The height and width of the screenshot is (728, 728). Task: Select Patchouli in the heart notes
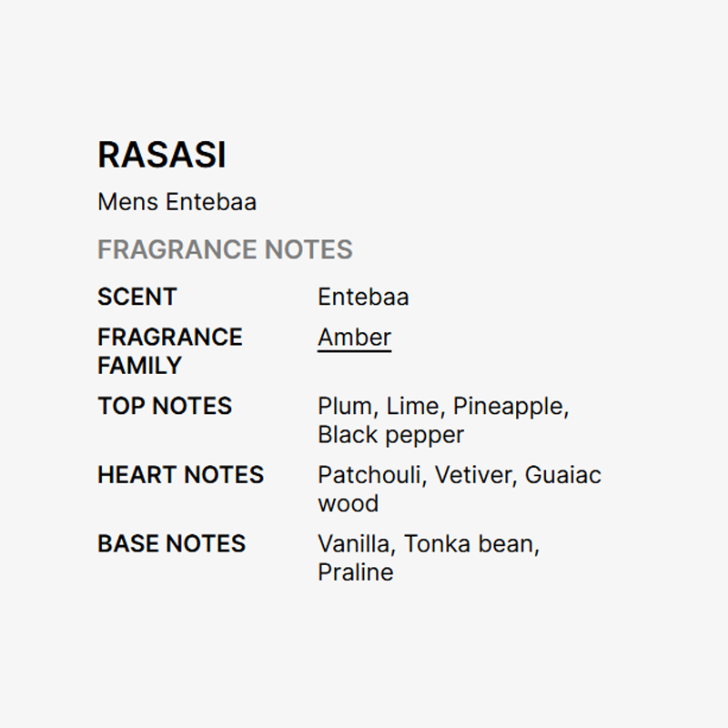(371, 475)
